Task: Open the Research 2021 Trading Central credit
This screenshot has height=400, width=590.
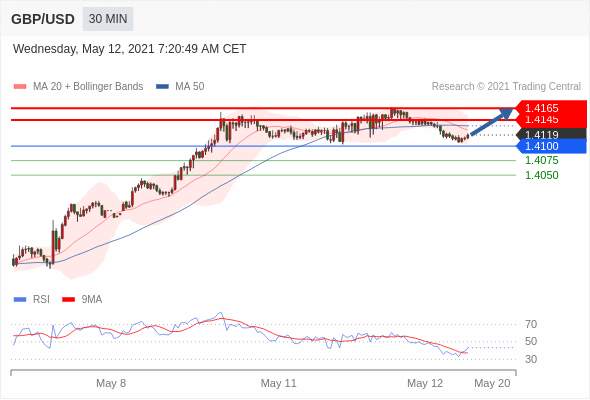Action: [506, 86]
